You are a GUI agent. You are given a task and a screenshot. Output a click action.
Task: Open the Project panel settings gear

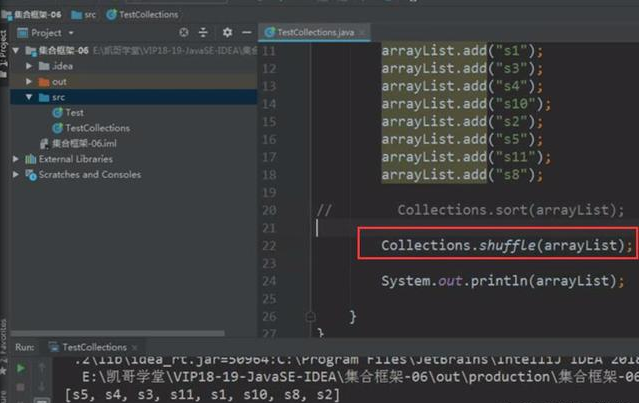(x=227, y=33)
